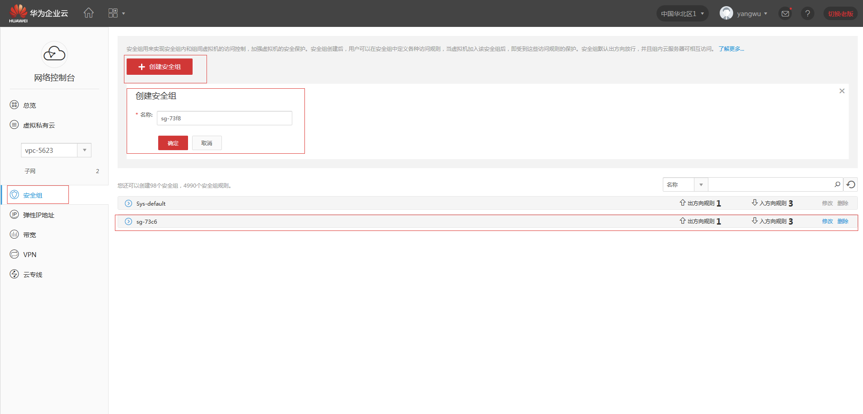The width and height of the screenshot is (863, 414).
Task: Click the 确定 confirm button
Action: pos(173,143)
